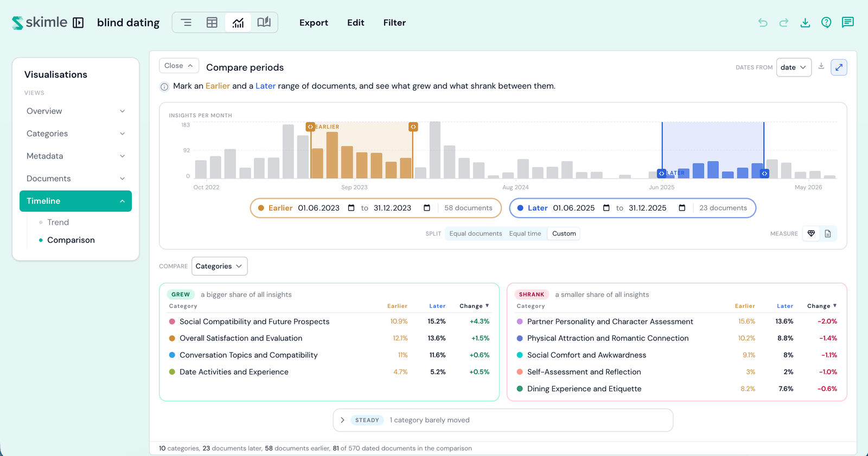Screen dimensions: 868x456
Task: Sort Shrank table by Change column
Action: click(822, 306)
